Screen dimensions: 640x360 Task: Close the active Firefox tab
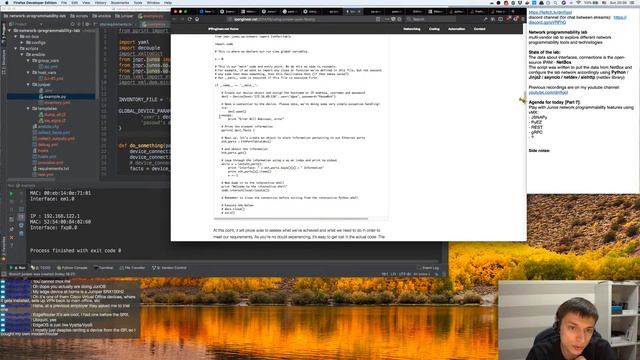pyautogui.click(x=359, y=11)
